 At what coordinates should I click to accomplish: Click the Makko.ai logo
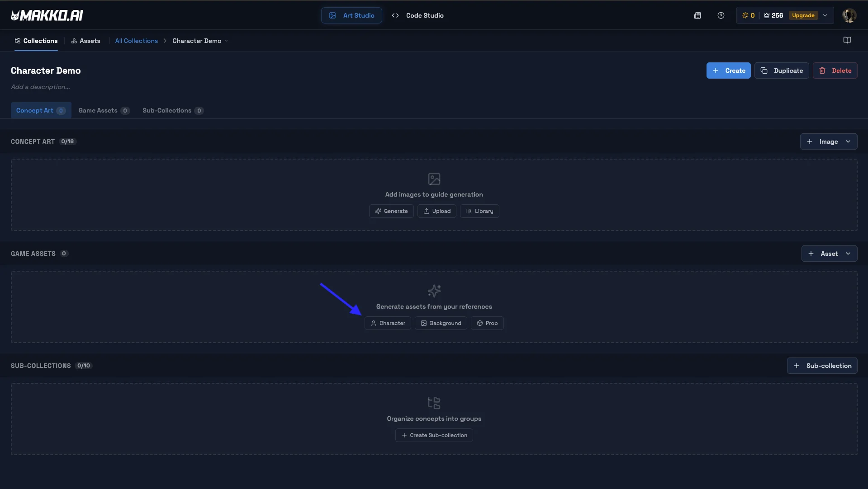tap(47, 15)
